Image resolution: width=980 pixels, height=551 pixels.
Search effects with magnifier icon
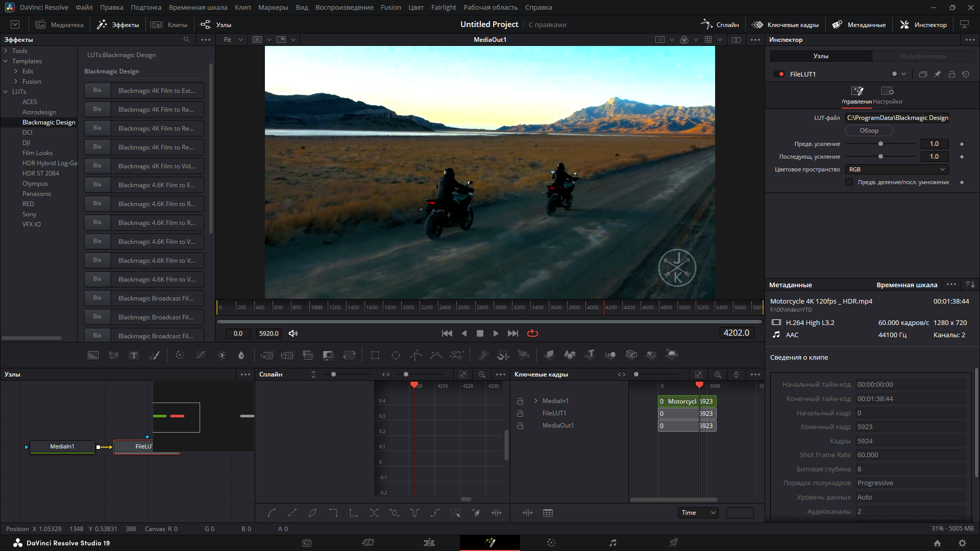coord(186,40)
